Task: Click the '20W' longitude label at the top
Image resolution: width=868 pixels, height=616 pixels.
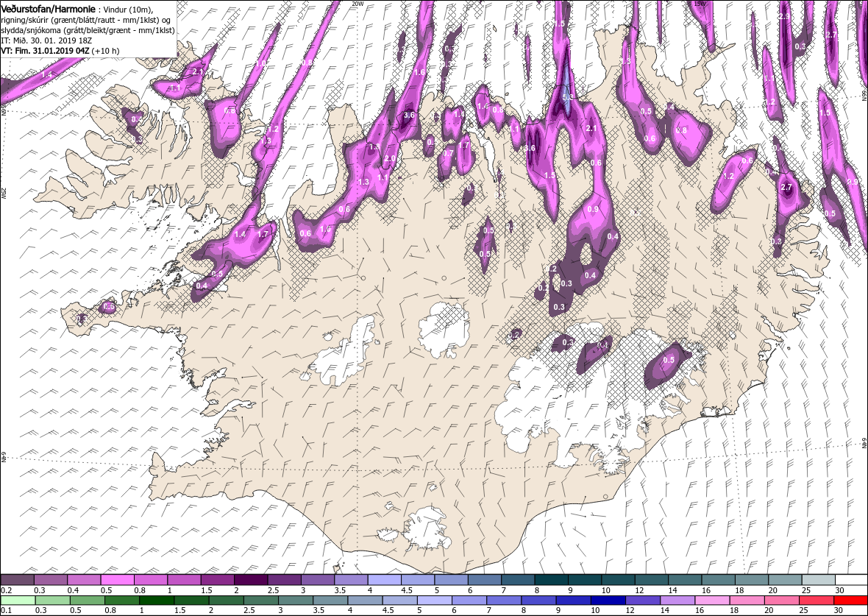Action: pos(358,4)
